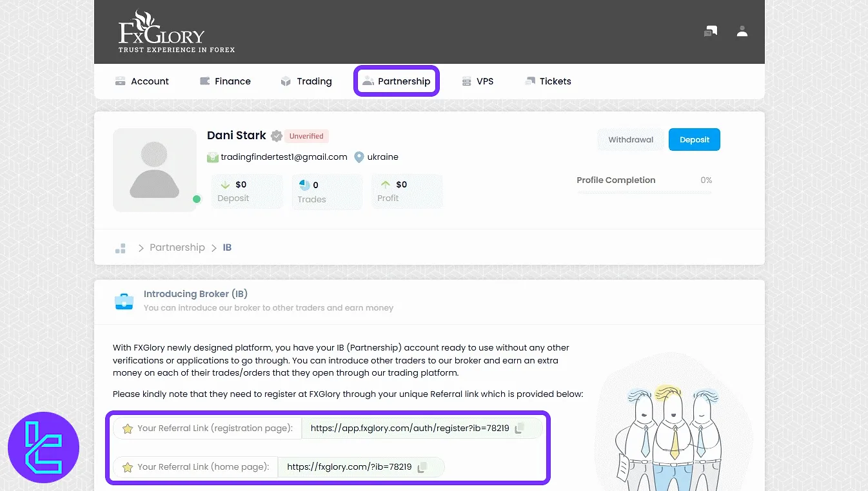Click the Unverified status badge
868x491 pixels.
tap(306, 136)
